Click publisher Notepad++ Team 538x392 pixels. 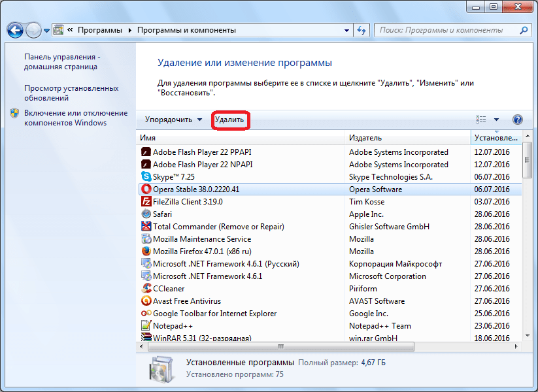coord(380,326)
